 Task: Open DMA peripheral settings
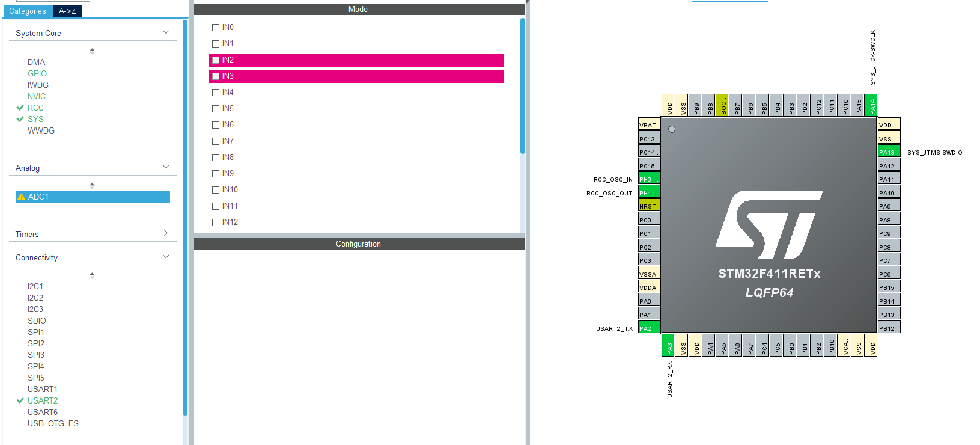pos(36,62)
